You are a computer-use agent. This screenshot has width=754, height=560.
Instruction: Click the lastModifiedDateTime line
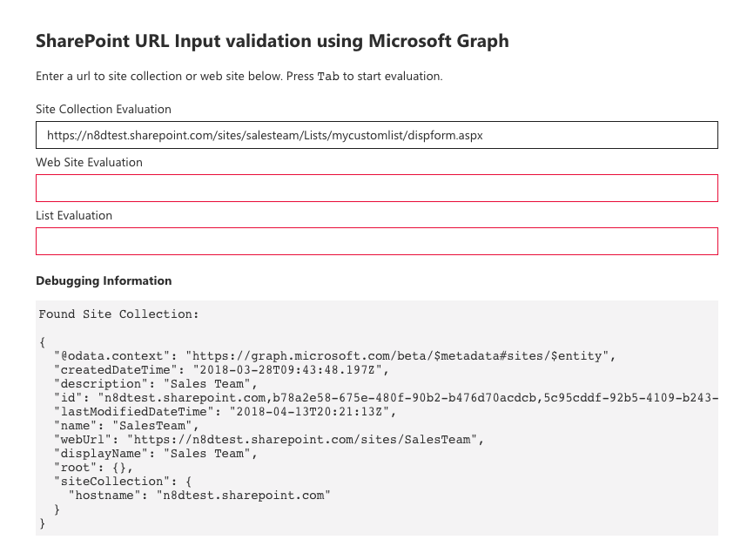point(225,412)
